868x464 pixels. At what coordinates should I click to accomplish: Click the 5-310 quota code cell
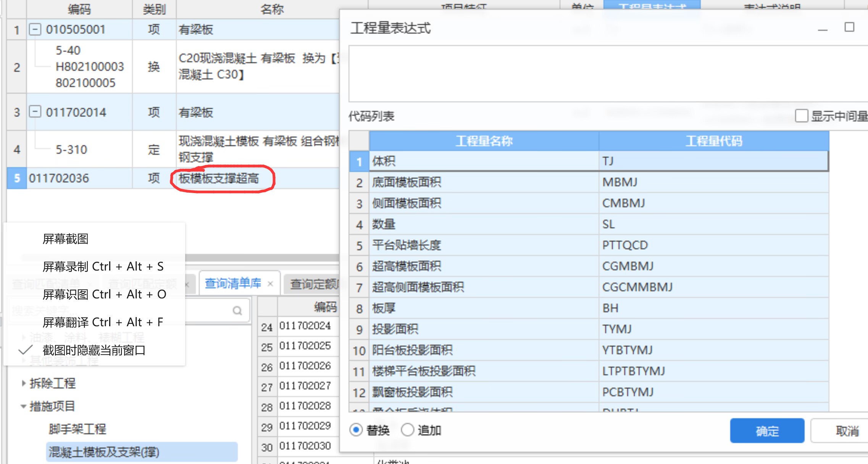79,149
